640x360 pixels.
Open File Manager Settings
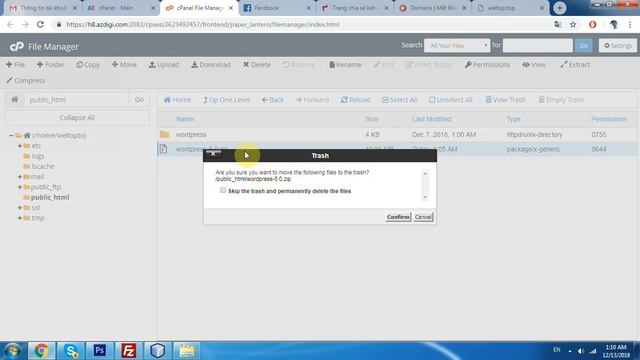click(618, 45)
